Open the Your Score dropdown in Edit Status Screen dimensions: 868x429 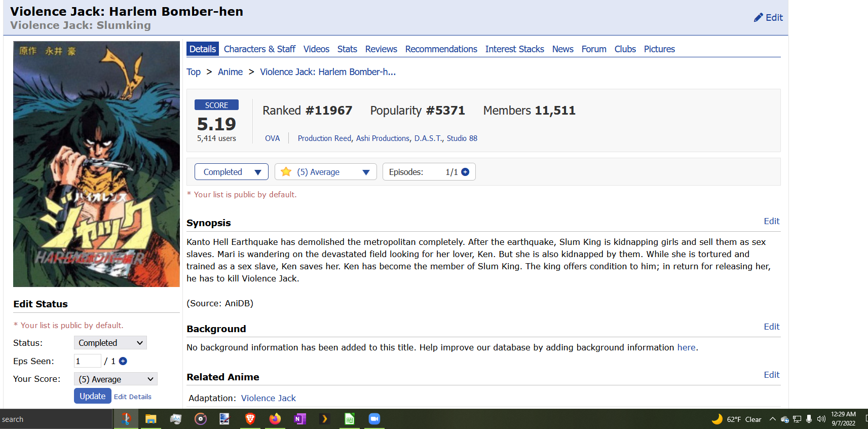tap(116, 379)
